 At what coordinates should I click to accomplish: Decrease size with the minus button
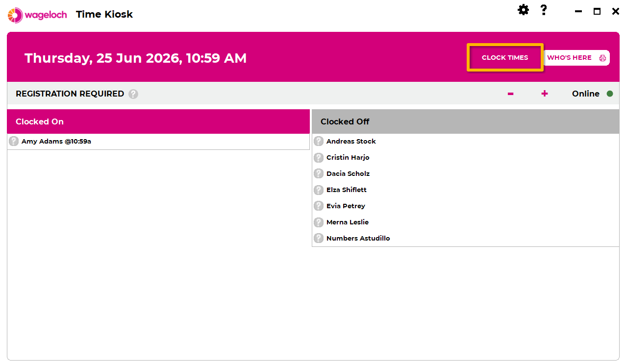pos(510,94)
